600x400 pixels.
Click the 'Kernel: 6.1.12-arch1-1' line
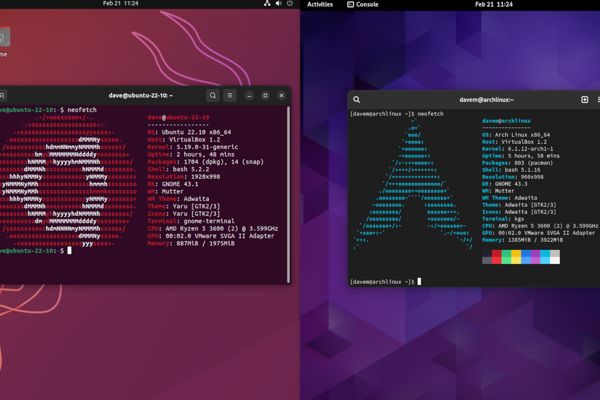(517, 149)
